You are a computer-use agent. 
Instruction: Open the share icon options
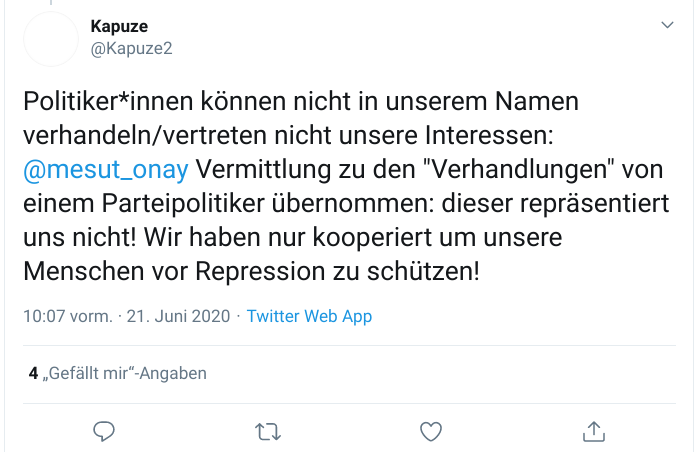click(594, 431)
